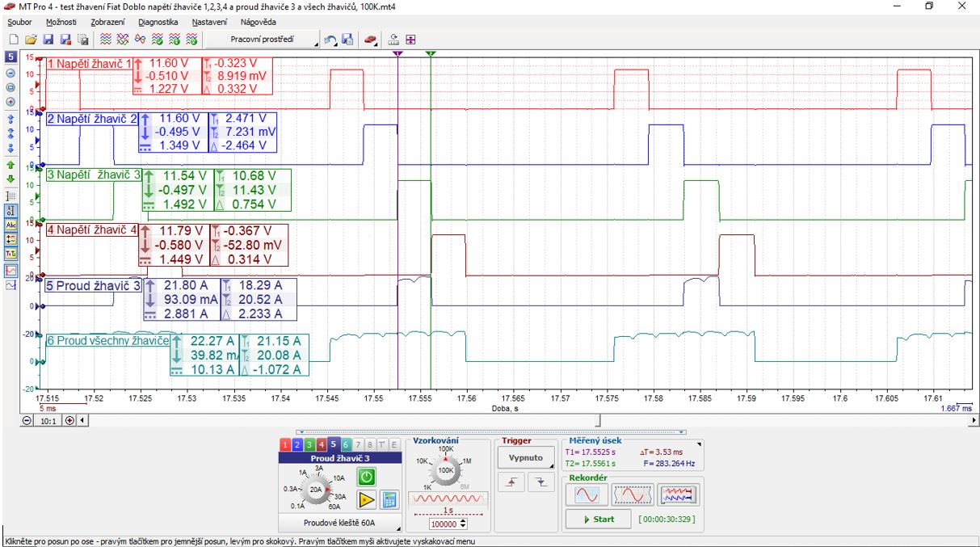Click the timeline zoom out minus button
Viewport: 980px width, 547px height.
tap(27, 420)
